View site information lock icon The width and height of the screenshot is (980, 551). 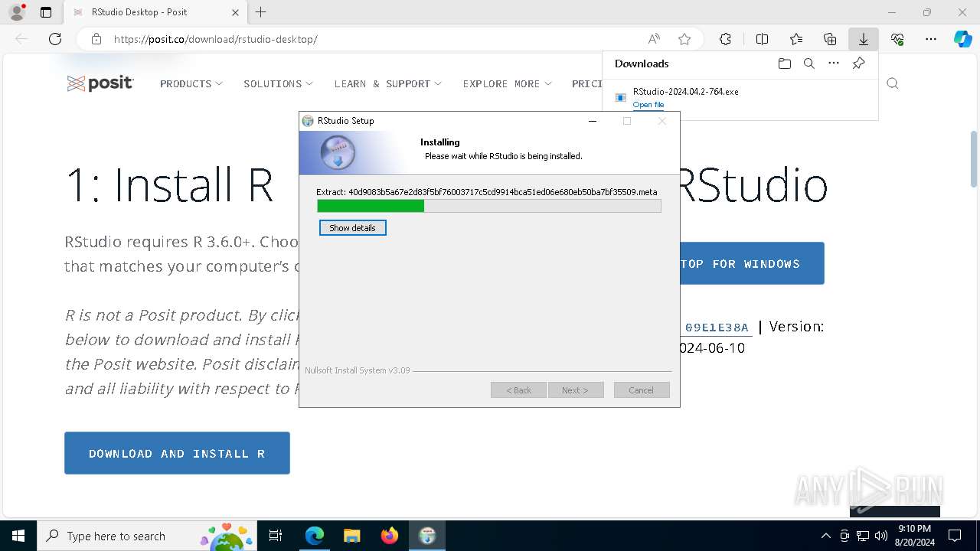(x=96, y=39)
